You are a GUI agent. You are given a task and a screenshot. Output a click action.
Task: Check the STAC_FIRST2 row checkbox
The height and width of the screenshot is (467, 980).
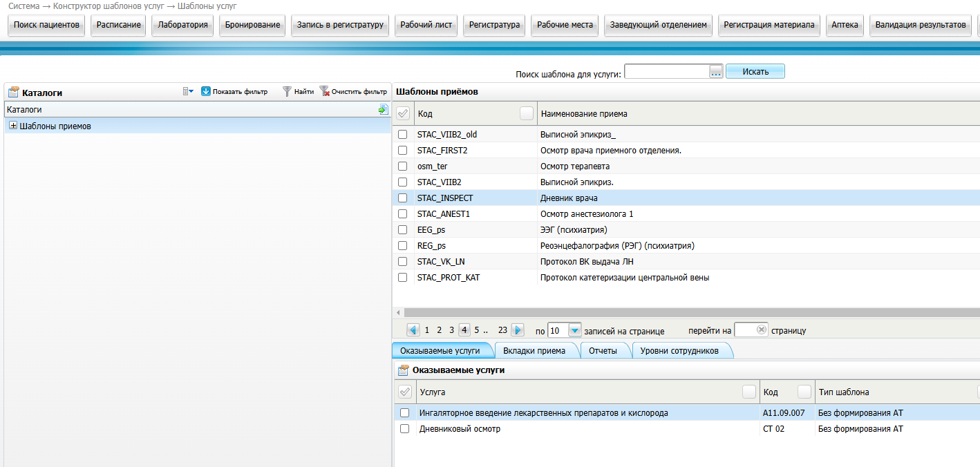pyautogui.click(x=403, y=151)
